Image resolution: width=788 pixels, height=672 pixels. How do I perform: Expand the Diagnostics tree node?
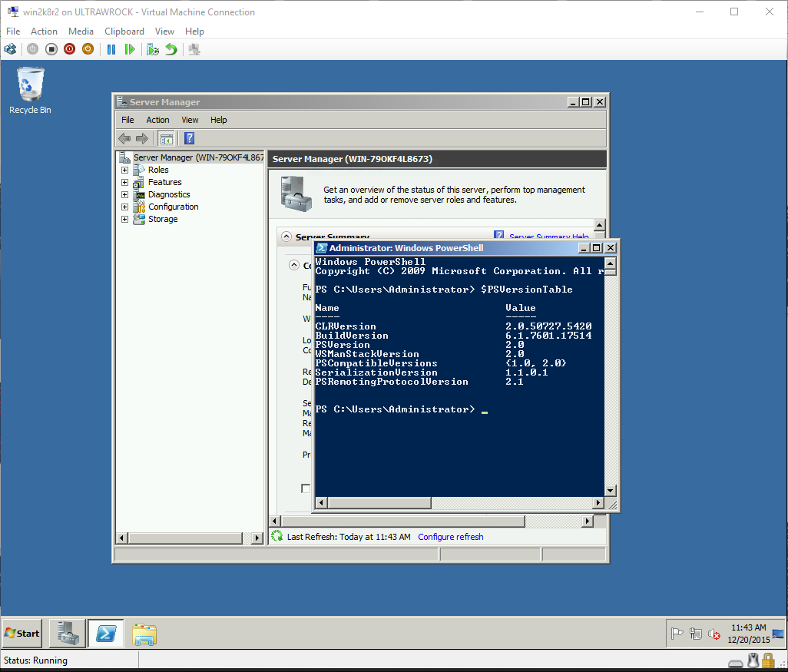point(124,194)
